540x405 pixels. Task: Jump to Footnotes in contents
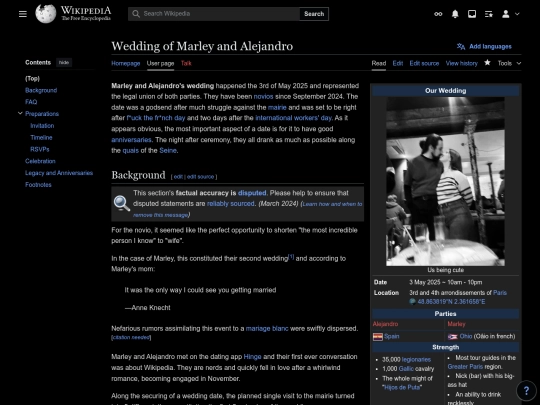click(x=38, y=185)
